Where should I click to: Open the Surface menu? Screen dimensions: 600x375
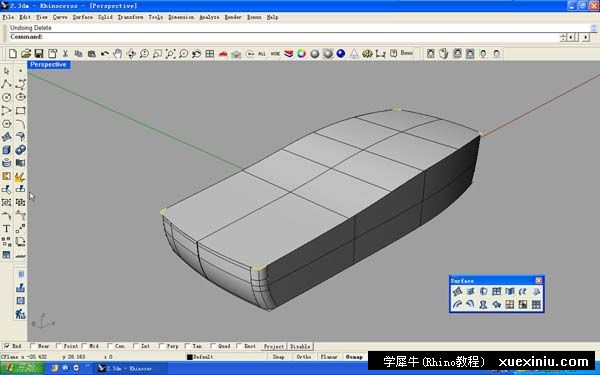83,17
